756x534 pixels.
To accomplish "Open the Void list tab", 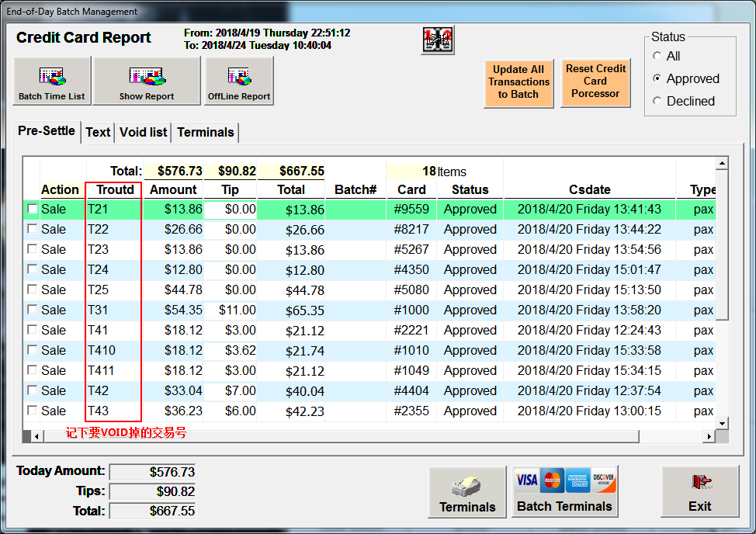I will point(143,132).
